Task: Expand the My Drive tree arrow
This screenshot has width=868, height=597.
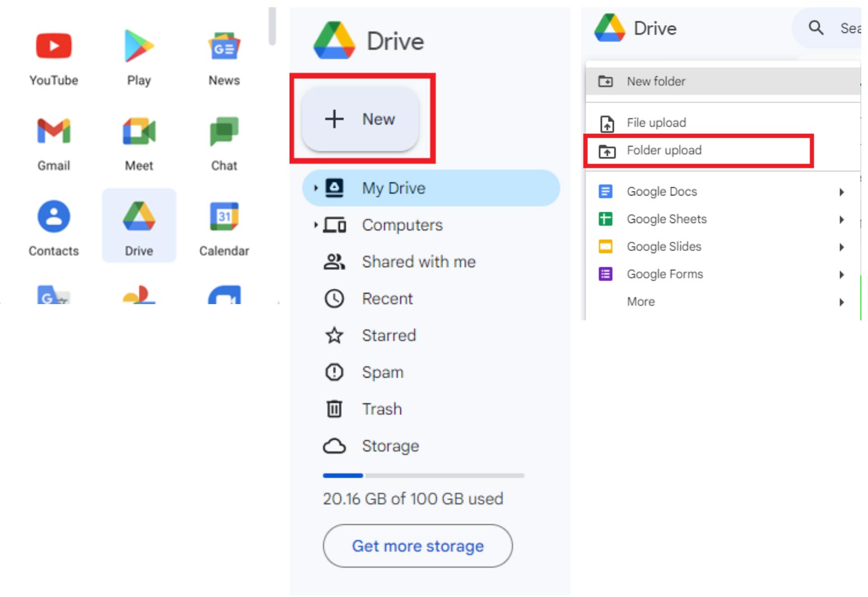Action: click(315, 188)
